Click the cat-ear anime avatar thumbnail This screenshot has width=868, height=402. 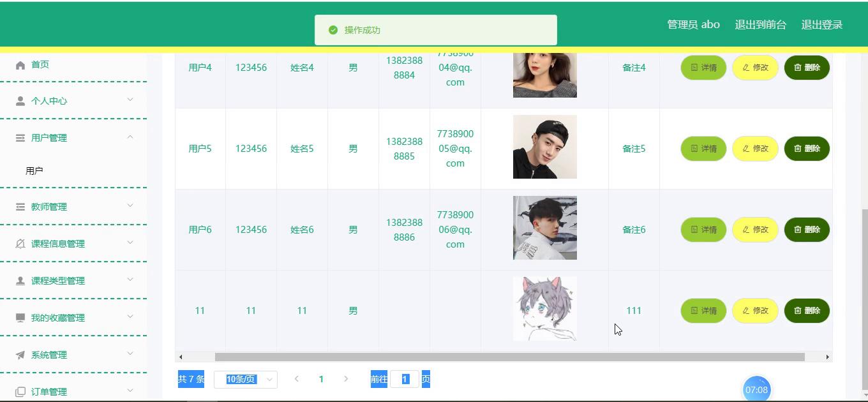(544, 309)
